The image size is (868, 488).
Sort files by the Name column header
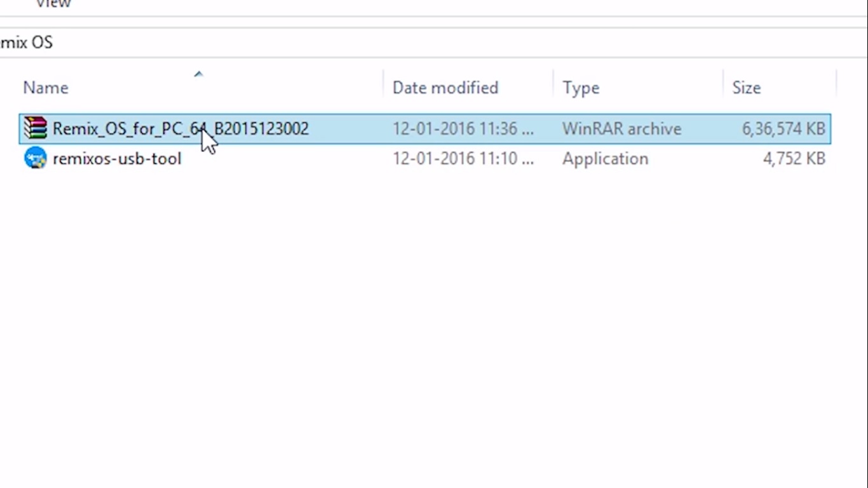click(46, 88)
